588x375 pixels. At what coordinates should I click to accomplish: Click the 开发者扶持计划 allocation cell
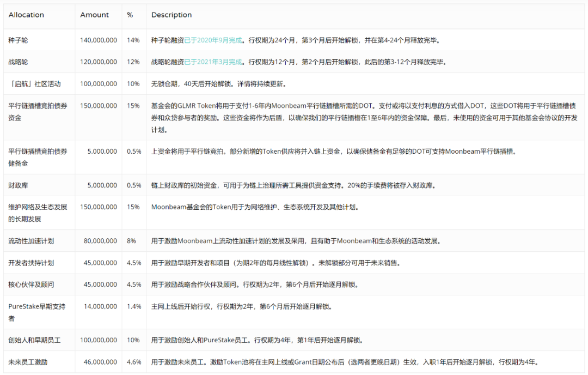tap(31, 263)
